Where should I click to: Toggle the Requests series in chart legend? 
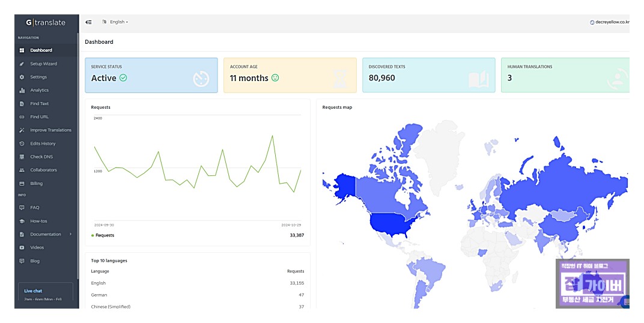pos(103,235)
